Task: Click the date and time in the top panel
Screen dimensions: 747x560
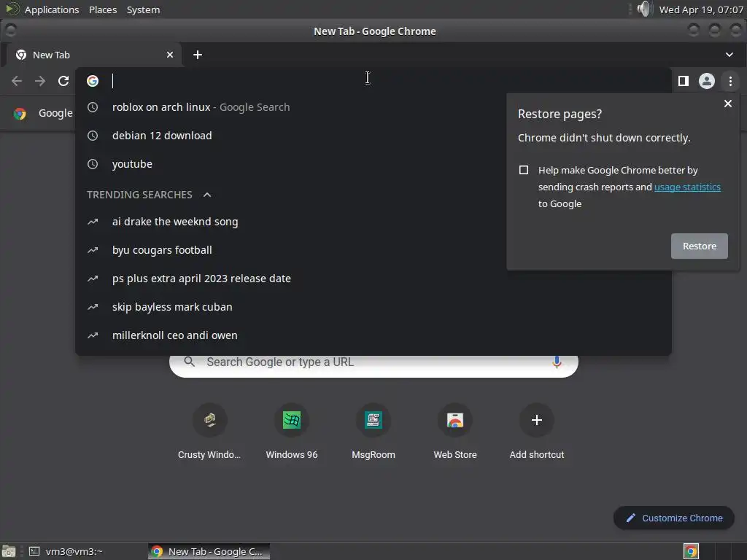Action: [701, 9]
